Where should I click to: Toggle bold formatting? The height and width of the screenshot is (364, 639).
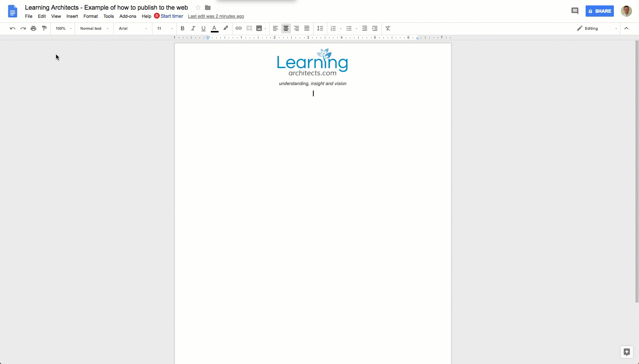[183, 28]
